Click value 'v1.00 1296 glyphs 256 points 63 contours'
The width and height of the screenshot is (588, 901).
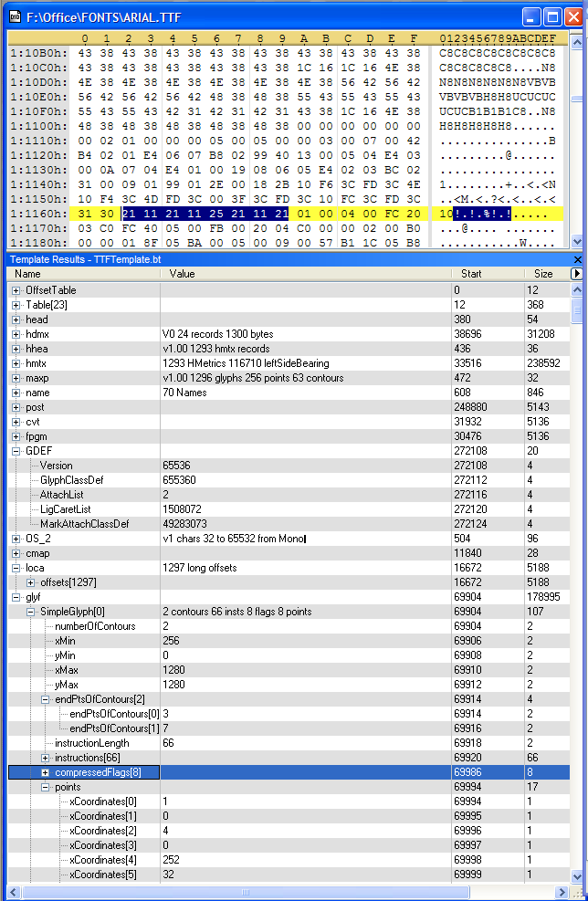pyautogui.click(x=253, y=378)
